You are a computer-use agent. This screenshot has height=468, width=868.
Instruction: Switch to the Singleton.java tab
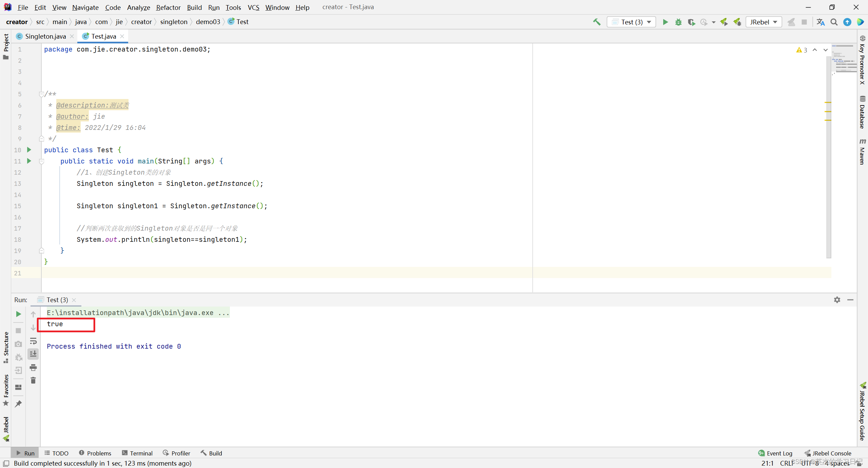tap(45, 36)
